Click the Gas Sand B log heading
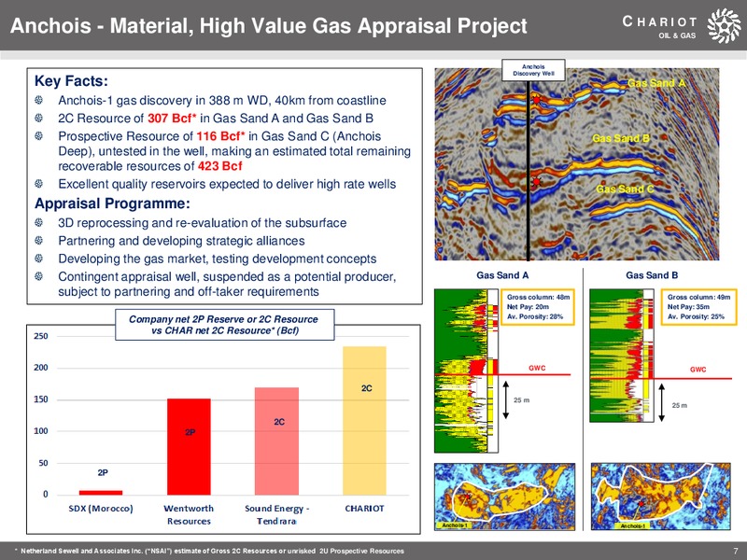Image resolution: width=747 pixels, height=560 pixels. (x=652, y=275)
